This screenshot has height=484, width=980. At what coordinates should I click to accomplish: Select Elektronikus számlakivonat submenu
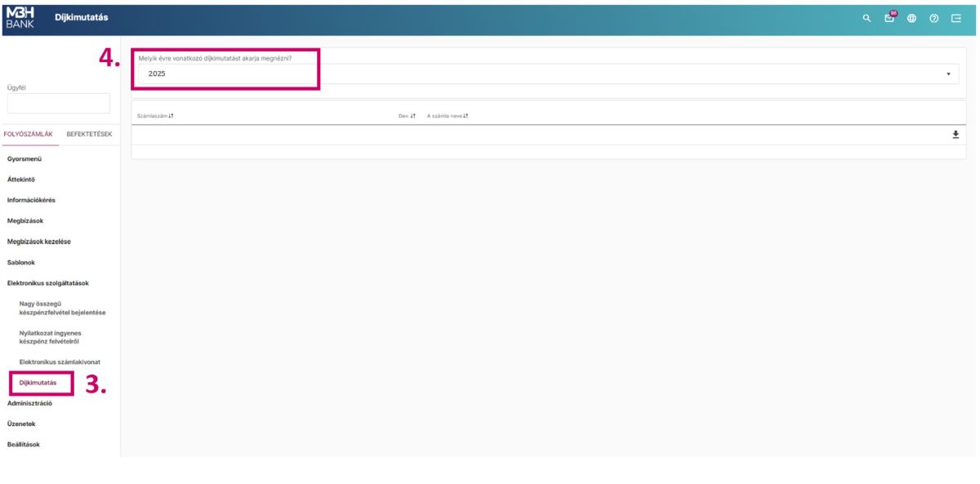(59, 362)
